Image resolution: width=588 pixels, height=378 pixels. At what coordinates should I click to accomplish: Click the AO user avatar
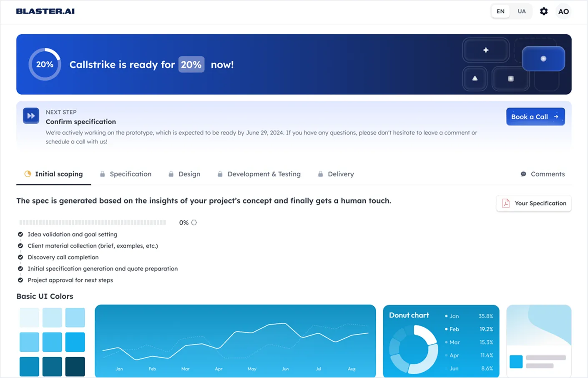click(563, 11)
